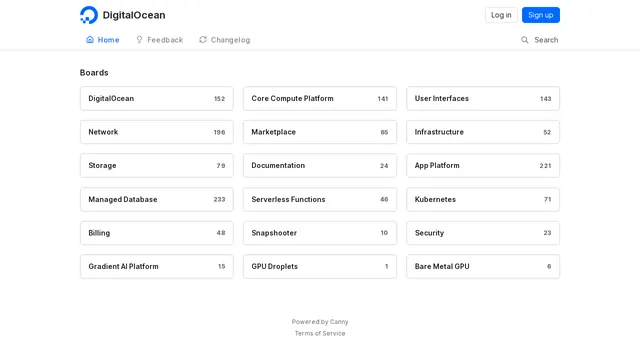Click the Log in button
640x360 pixels.
pyautogui.click(x=501, y=15)
